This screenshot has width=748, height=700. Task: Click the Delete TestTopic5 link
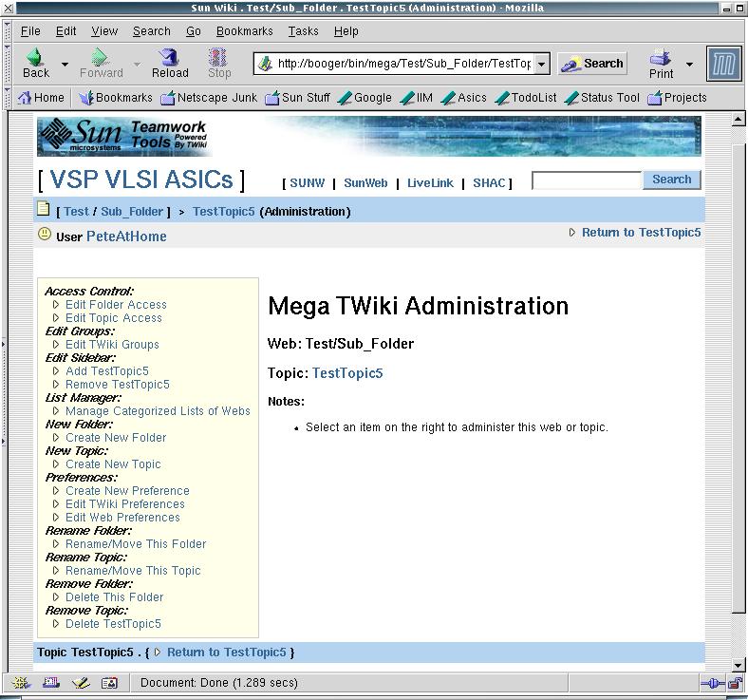pos(113,624)
